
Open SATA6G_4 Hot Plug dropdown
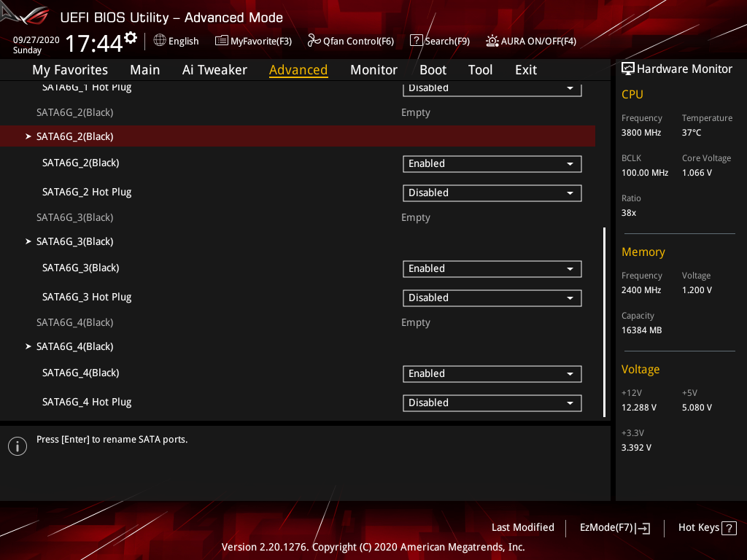(x=492, y=402)
